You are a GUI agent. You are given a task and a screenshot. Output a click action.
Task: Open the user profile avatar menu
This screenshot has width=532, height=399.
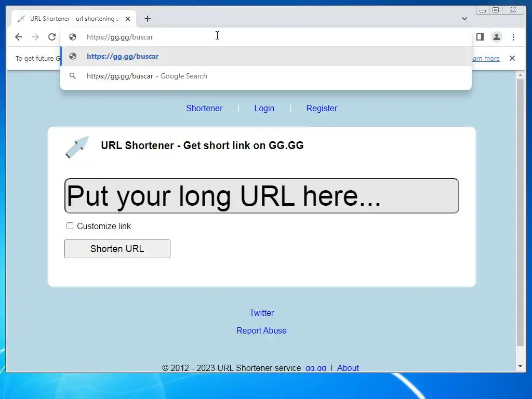click(497, 37)
